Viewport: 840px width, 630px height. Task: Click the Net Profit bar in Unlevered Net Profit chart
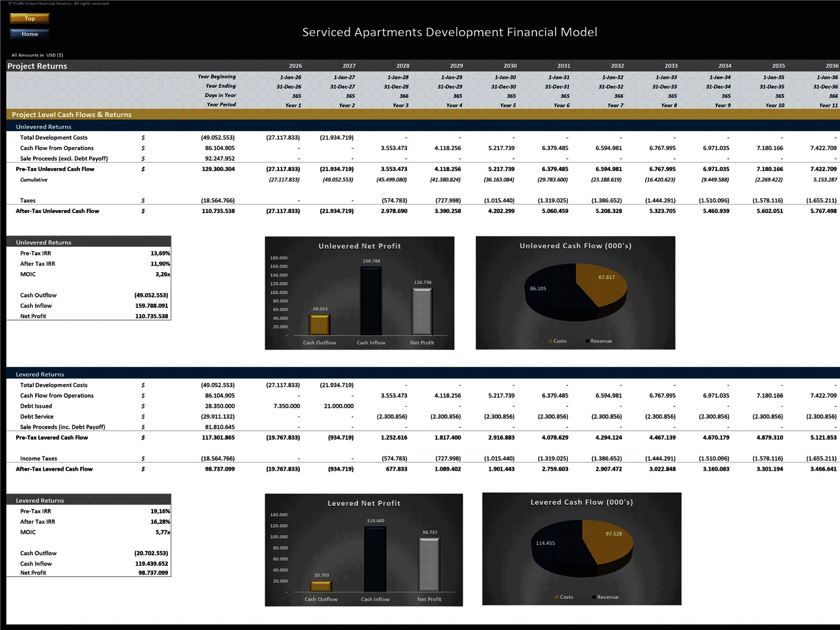click(422, 311)
